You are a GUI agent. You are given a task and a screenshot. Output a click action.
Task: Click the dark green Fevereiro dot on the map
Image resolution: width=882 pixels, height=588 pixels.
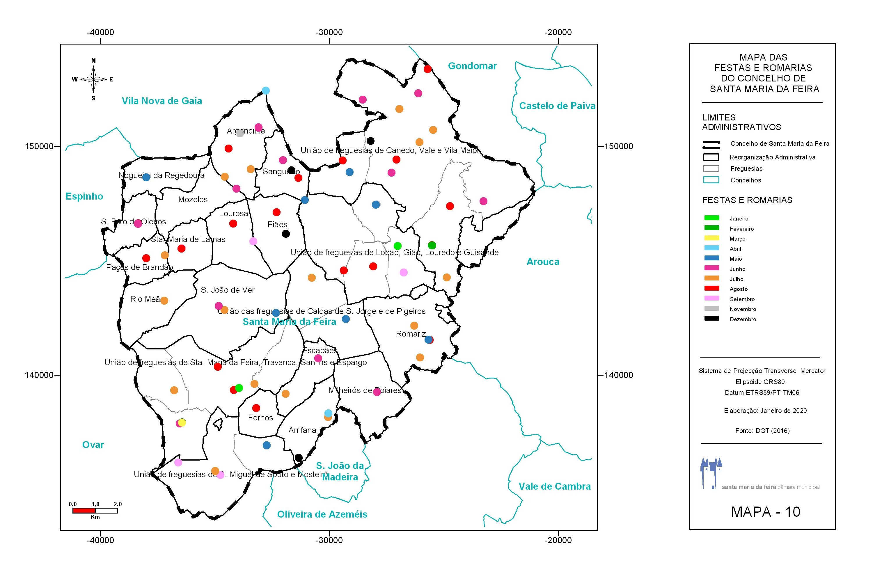432,245
